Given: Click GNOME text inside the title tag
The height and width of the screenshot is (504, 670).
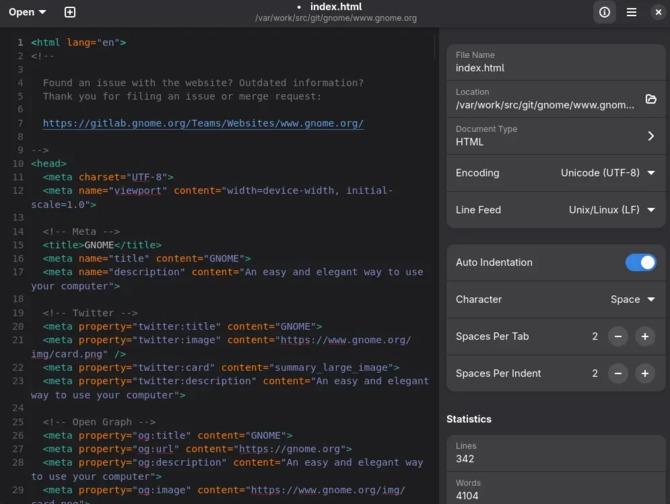Looking at the screenshot, I should pyautogui.click(x=99, y=245).
